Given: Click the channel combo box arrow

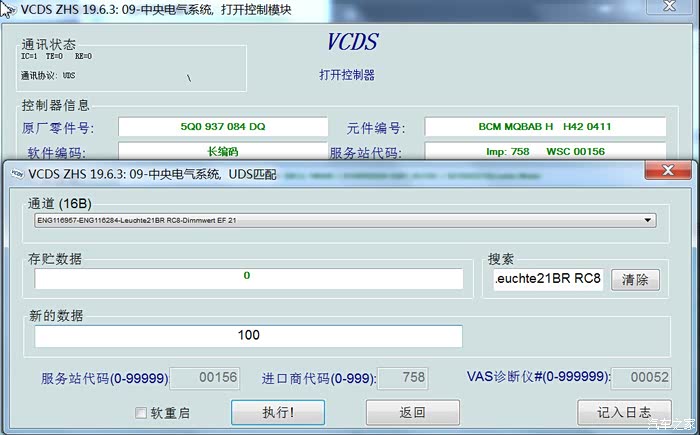Looking at the screenshot, I should point(648,220).
